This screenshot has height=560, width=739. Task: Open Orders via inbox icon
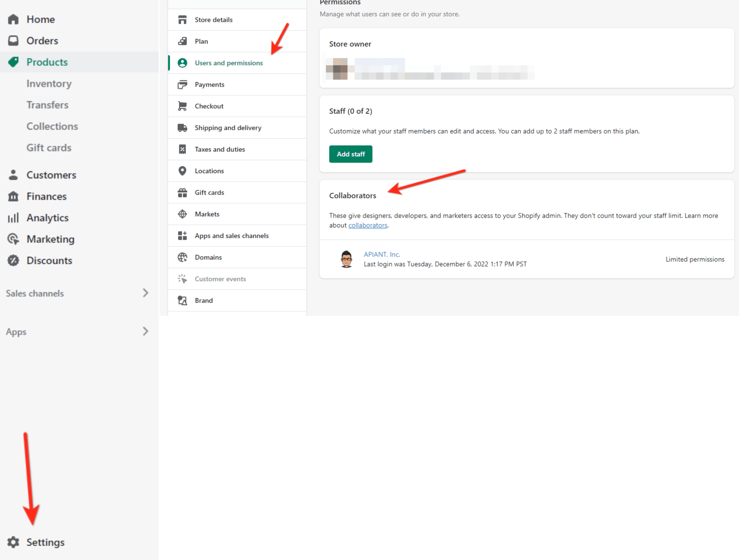(x=13, y=41)
